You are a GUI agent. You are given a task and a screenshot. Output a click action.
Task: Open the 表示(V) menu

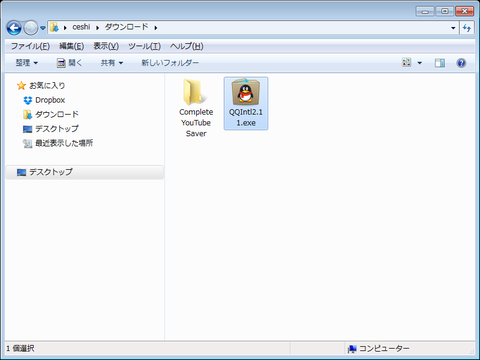pos(106,46)
